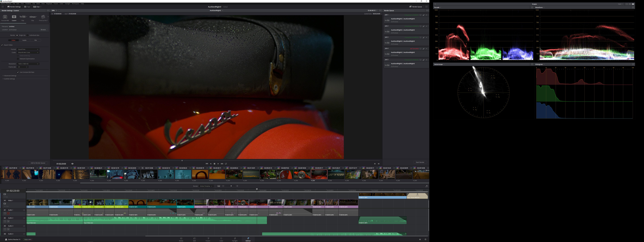Screen dimensions: 644x242
Task: Open the Workspace menu
Action: coord(75,4)
